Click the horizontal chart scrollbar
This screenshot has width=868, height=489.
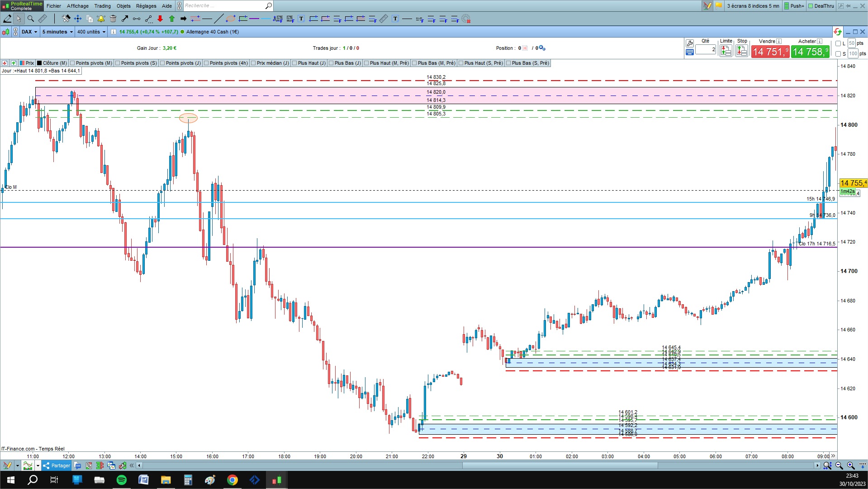[479, 465]
